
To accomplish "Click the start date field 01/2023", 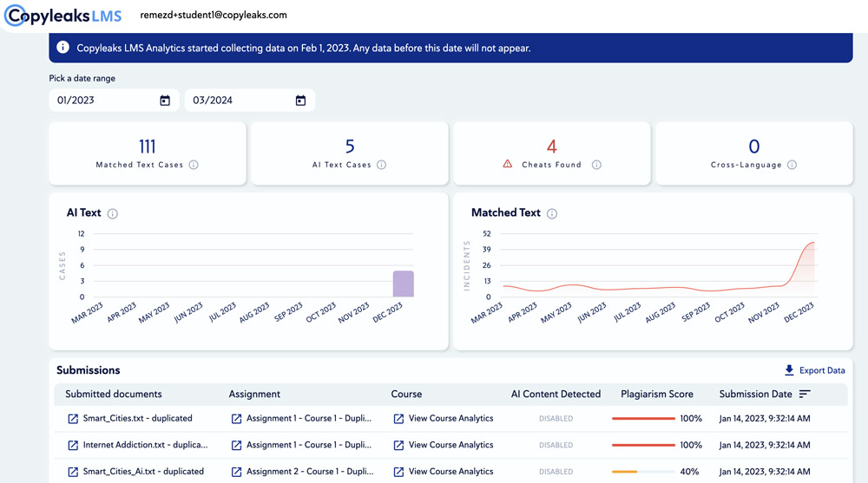I will click(114, 100).
